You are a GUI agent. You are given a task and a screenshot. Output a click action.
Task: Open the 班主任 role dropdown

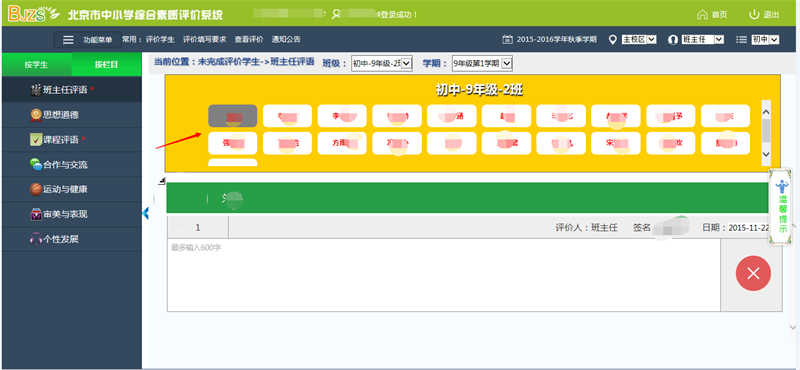(x=703, y=39)
